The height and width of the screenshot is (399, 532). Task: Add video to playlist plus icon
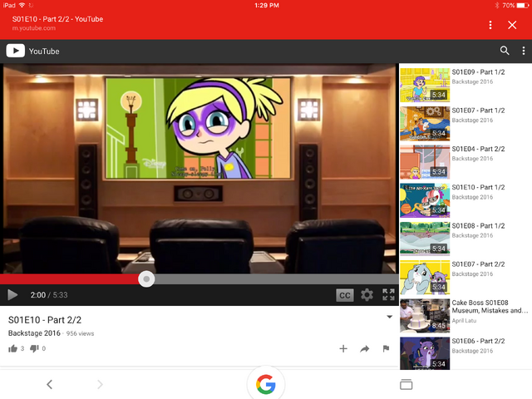pyautogui.click(x=343, y=348)
